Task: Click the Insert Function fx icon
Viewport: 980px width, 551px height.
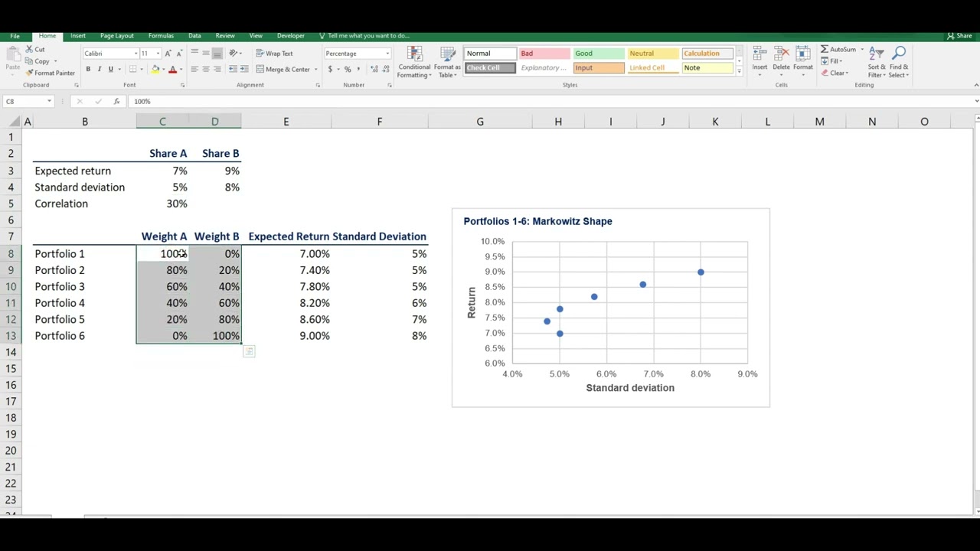Action: [x=116, y=101]
